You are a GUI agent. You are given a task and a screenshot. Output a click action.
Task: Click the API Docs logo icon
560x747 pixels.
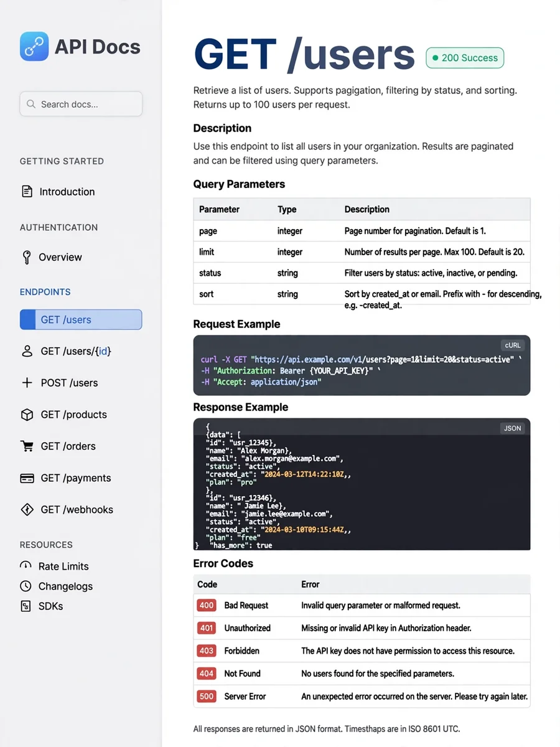(x=34, y=47)
